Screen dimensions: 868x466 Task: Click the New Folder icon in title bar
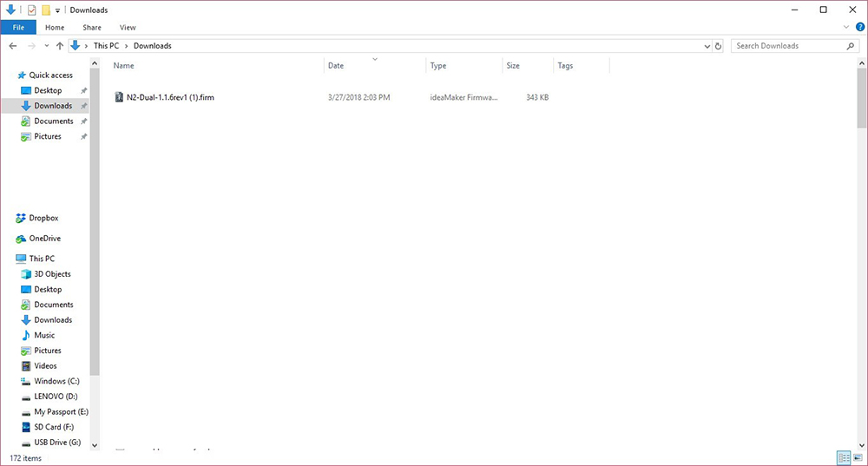point(46,10)
